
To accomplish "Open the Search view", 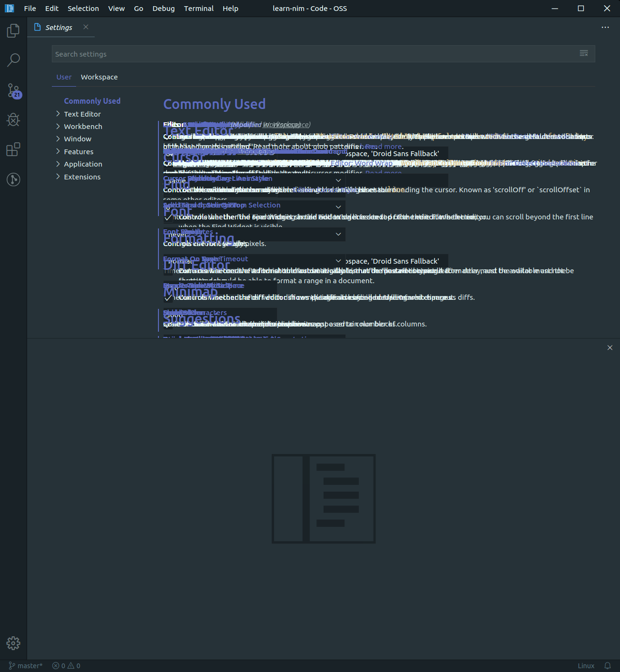I will 13,60.
